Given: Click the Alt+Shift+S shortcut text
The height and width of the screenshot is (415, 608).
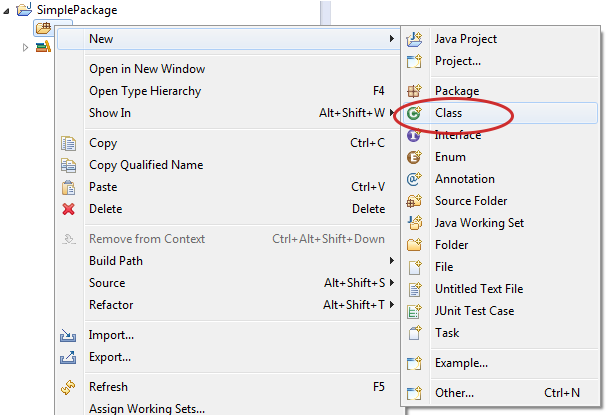Looking at the screenshot, I should (355, 283).
